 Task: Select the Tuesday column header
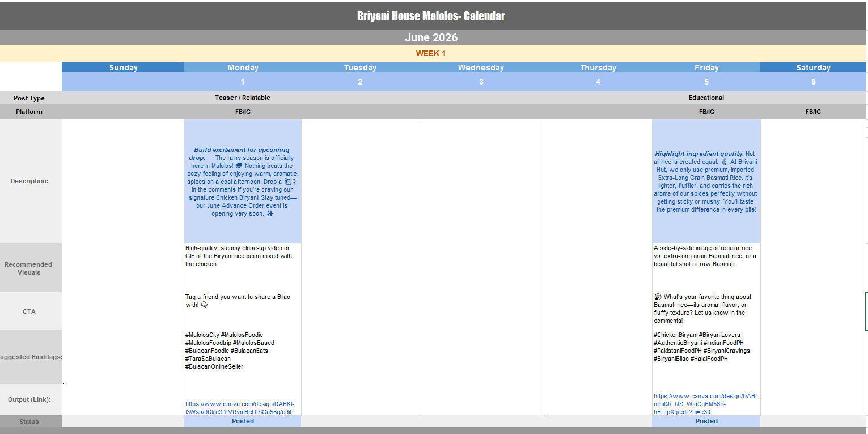[x=360, y=67]
